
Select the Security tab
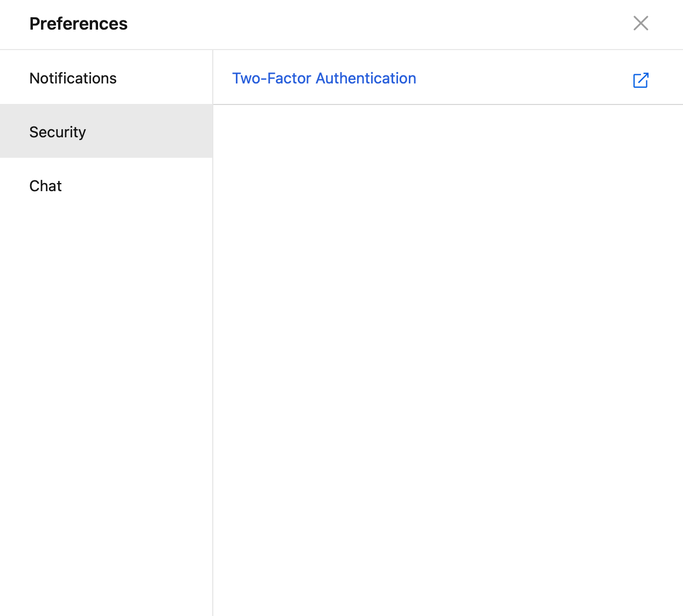(x=58, y=132)
